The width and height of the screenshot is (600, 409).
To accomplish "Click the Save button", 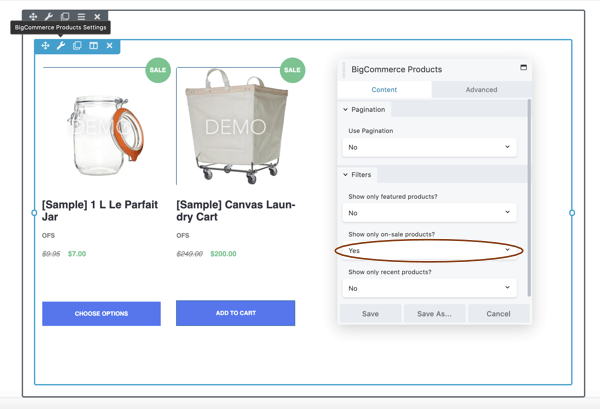I will 370,314.
